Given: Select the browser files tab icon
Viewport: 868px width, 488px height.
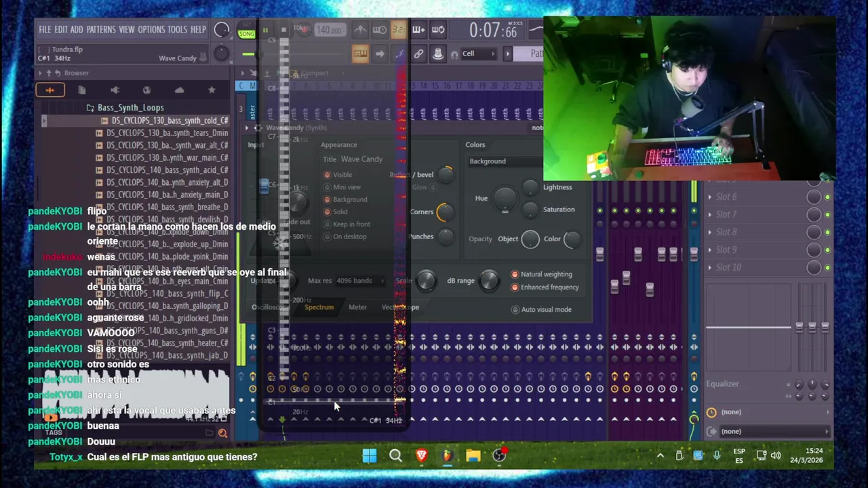Looking at the screenshot, I should pyautogui.click(x=82, y=89).
